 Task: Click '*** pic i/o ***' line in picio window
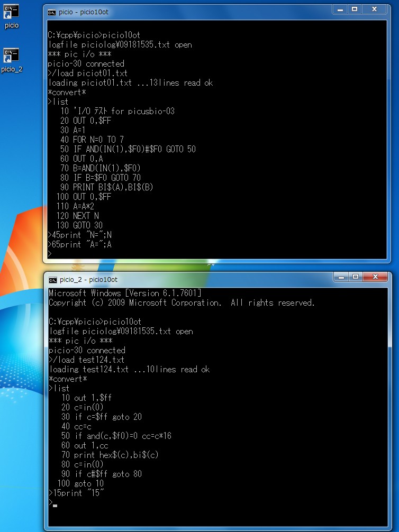pos(79,54)
